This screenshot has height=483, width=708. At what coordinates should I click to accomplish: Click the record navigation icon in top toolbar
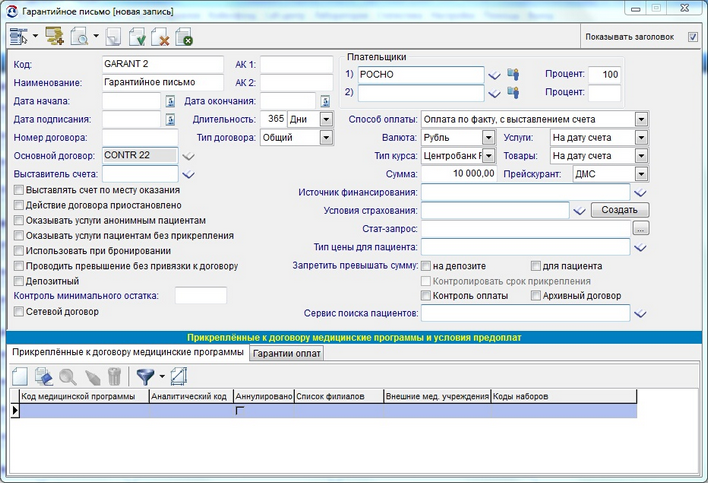(19, 36)
